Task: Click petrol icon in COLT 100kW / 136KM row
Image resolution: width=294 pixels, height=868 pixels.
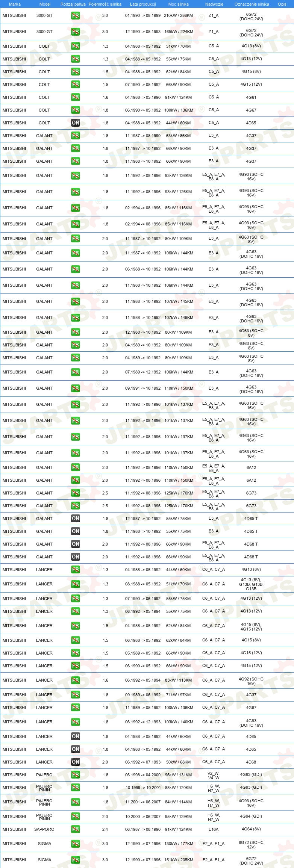Action: coord(75,110)
